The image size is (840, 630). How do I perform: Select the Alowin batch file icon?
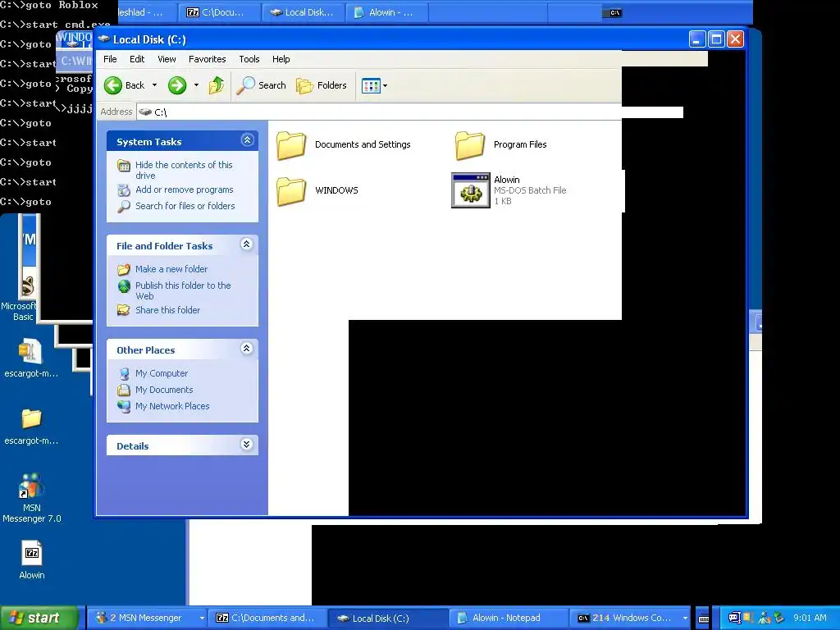pyautogui.click(x=470, y=190)
